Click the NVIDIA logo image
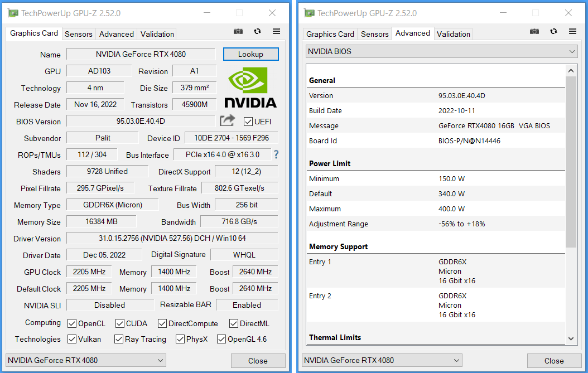The height and width of the screenshot is (373, 588). [x=250, y=88]
